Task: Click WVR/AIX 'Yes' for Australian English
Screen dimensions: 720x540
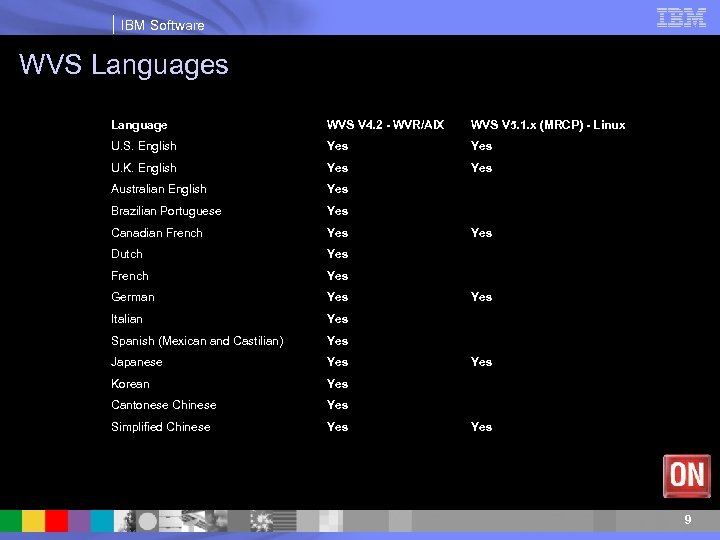Action: [x=338, y=189]
